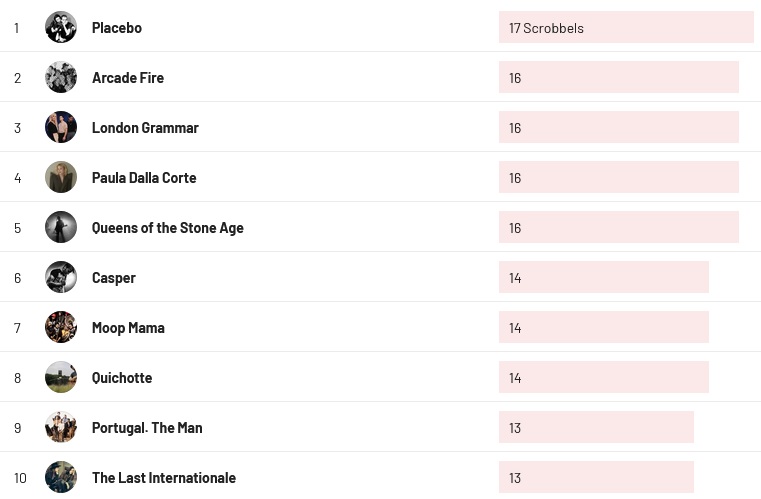Click Casper artist avatar
This screenshot has height=499, width=761.
pos(61,278)
